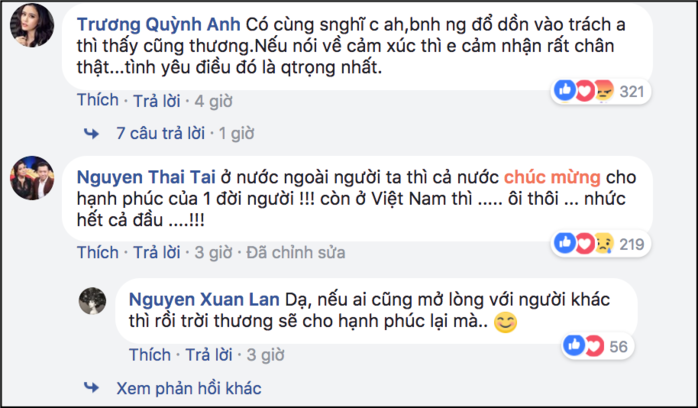Click the like icon next to 56
The width and height of the screenshot is (698, 408).
click(574, 345)
